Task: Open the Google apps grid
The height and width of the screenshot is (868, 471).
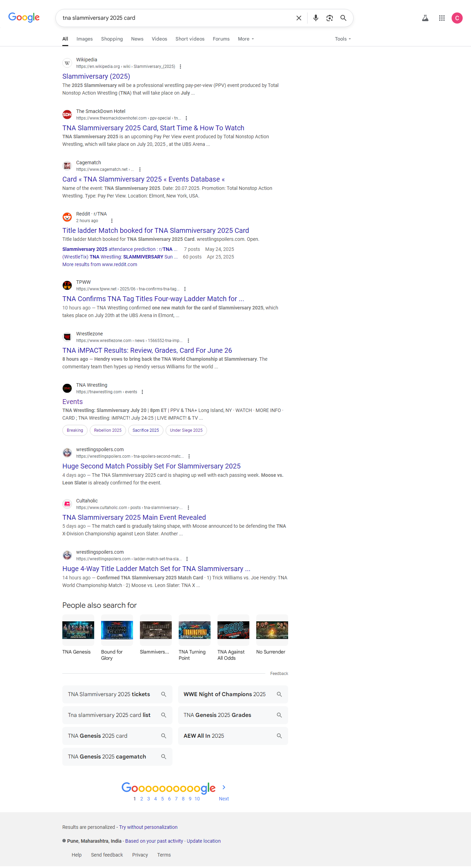Action: pos(442,18)
